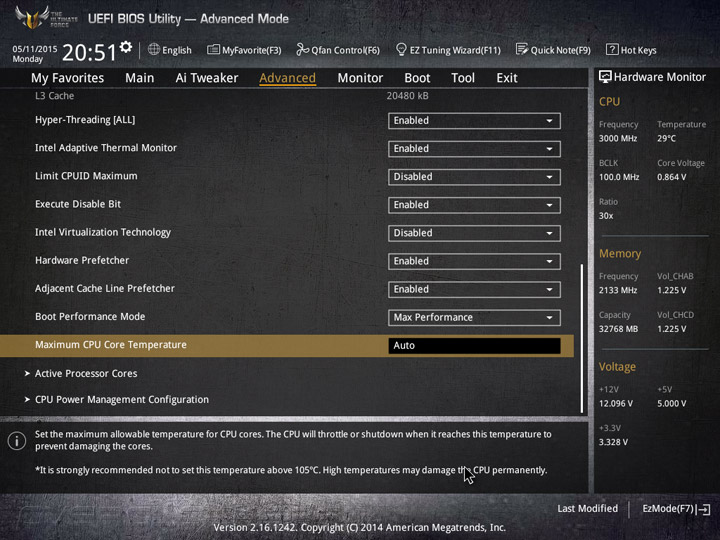Image resolution: width=720 pixels, height=540 pixels.
Task: Switch to Boot tab
Action: [417, 78]
